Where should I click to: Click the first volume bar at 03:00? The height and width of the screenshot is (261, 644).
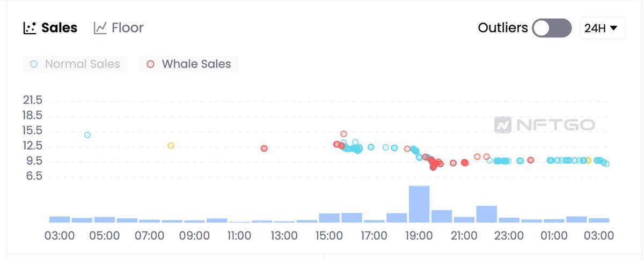pos(60,219)
